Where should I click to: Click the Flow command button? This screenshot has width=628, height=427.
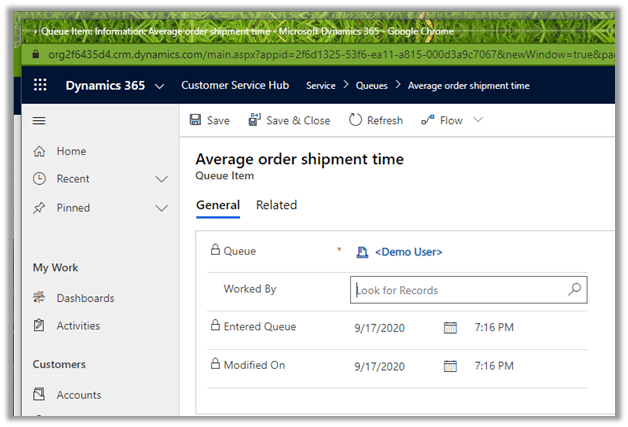[441, 120]
